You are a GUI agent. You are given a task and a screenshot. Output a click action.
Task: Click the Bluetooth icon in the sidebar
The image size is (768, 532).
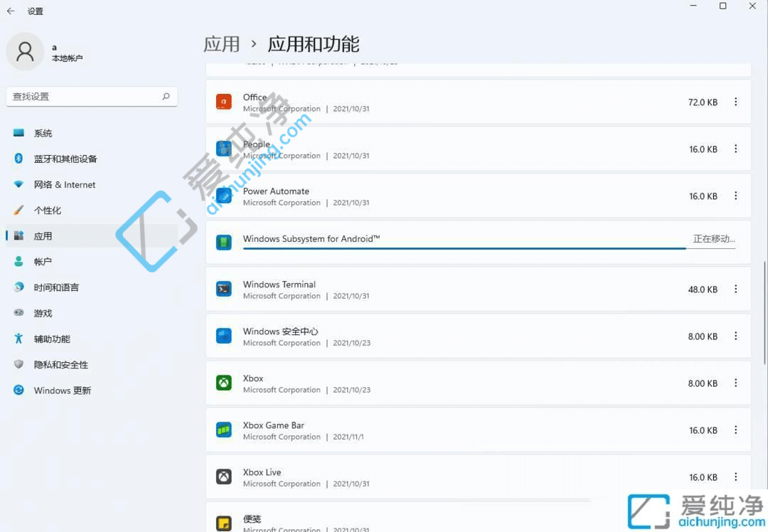[x=18, y=158]
